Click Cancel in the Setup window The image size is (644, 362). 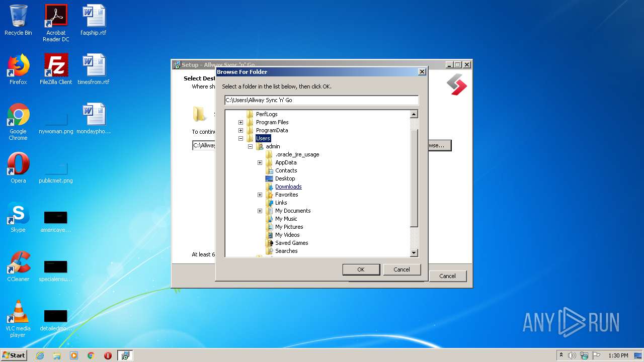pyautogui.click(x=447, y=276)
